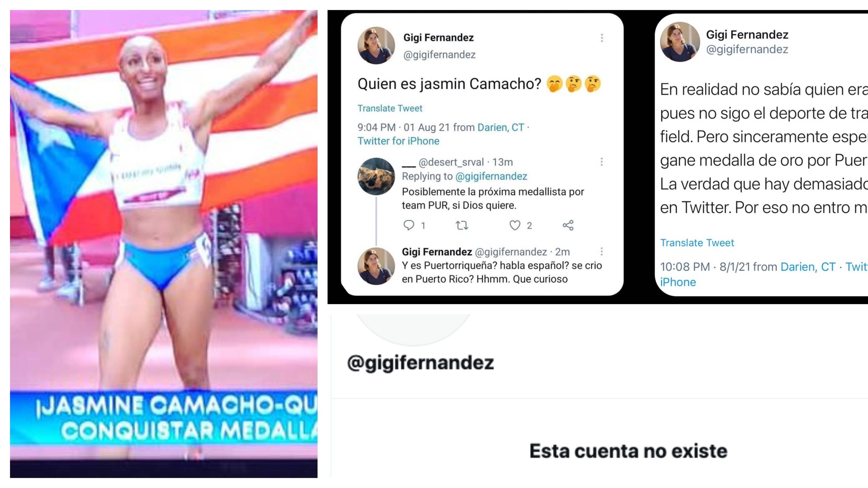This screenshot has height=488, width=868.
Task: Click the Twitter for iPhone source link
Action: (x=398, y=141)
